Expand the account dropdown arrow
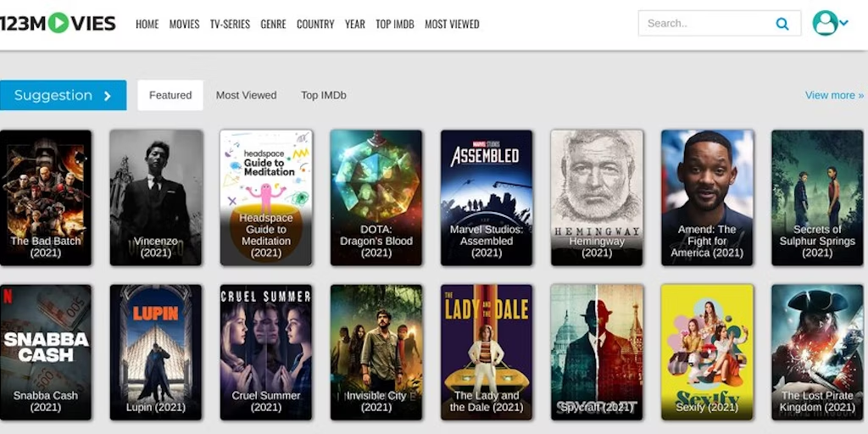Image resolution: width=868 pixels, height=434 pixels. pos(843,23)
